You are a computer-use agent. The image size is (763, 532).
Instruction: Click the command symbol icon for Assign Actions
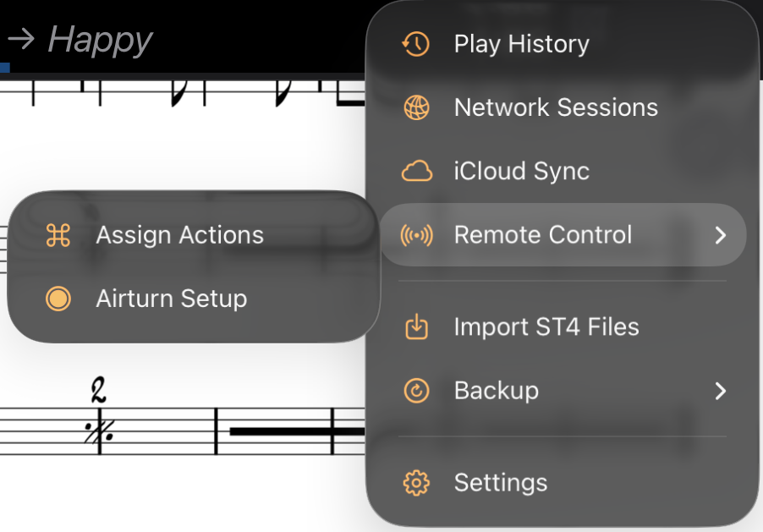[x=58, y=236]
